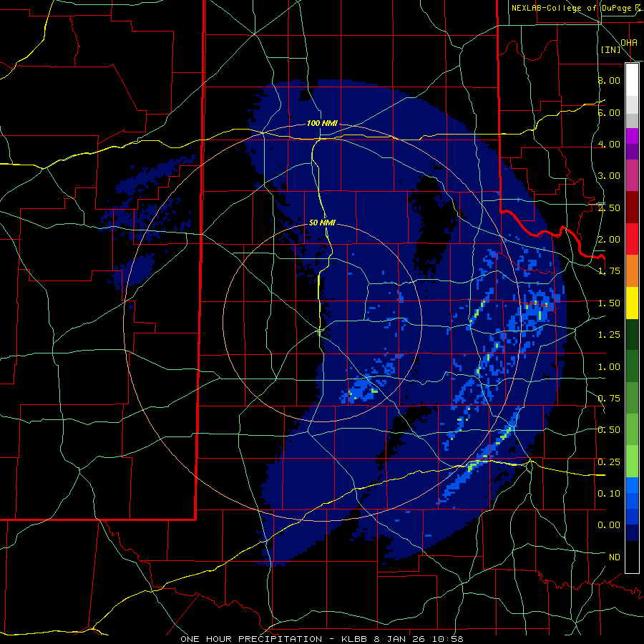
Task: Click the 8.00 legend value
Action: point(609,80)
